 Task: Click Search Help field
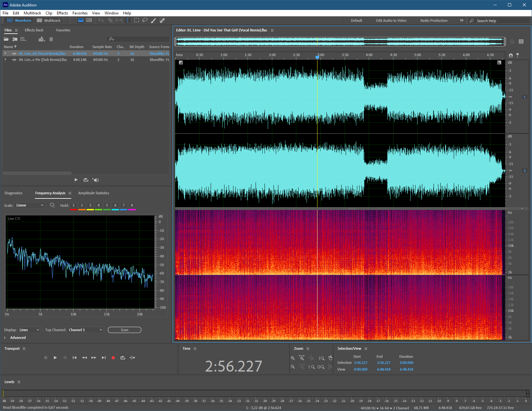click(x=499, y=21)
